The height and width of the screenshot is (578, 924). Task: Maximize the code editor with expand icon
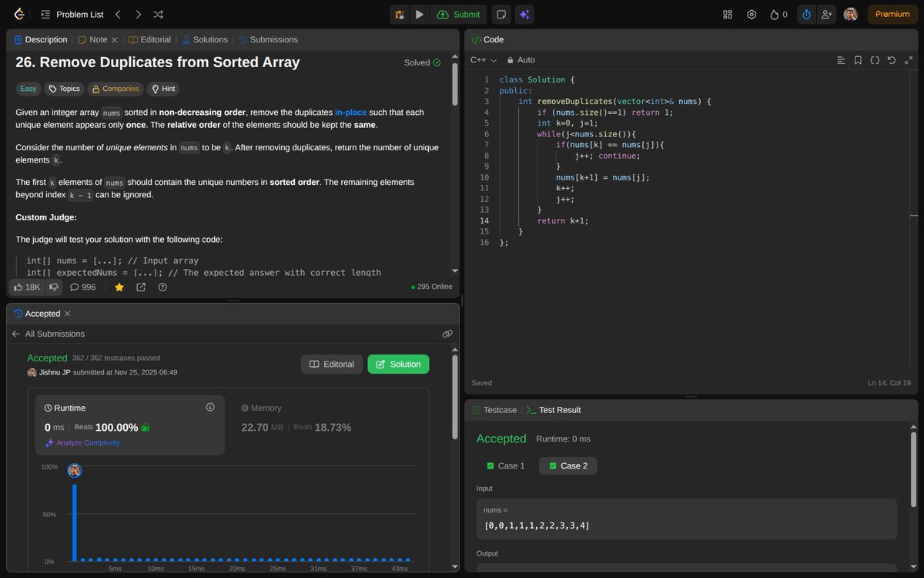tap(909, 60)
